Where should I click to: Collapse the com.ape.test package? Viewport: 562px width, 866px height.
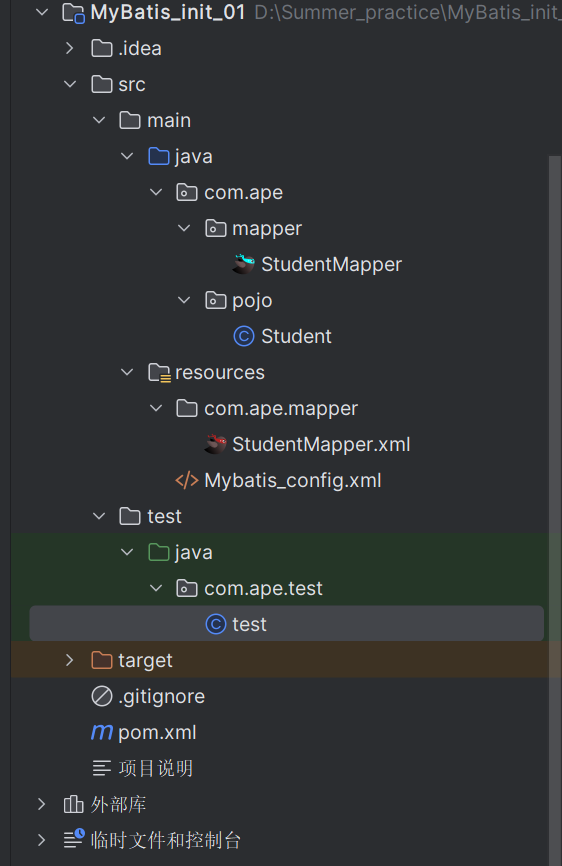click(x=156, y=588)
